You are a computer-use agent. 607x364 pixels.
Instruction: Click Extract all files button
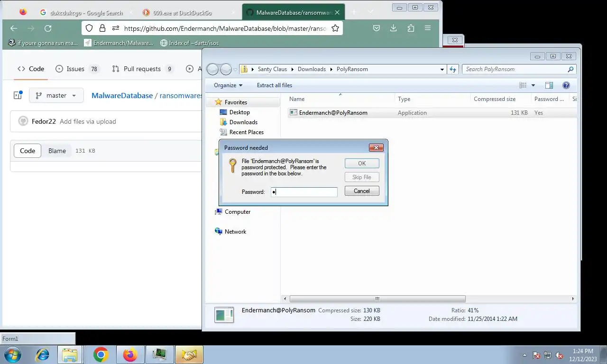click(x=275, y=85)
